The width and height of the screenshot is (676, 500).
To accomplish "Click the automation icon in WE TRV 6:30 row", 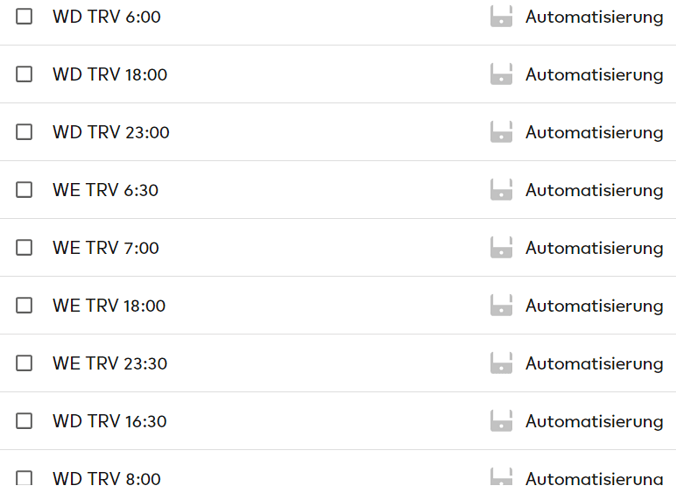I will (501, 190).
